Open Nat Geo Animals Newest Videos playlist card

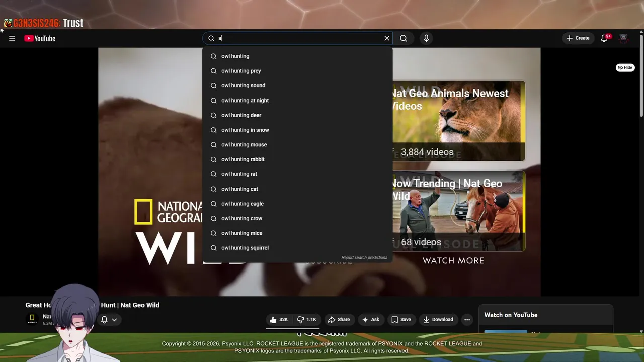458,121
